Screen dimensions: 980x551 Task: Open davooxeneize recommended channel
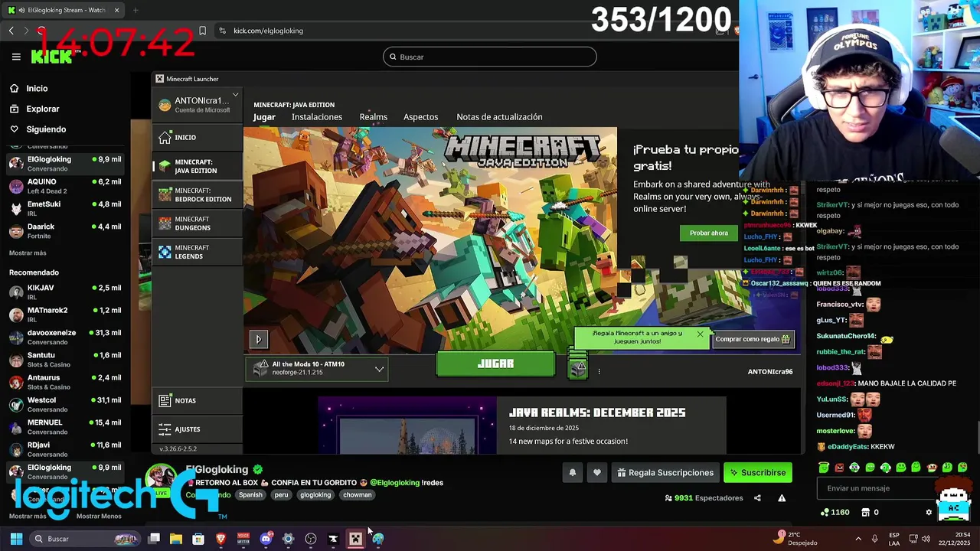tap(65, 337)
